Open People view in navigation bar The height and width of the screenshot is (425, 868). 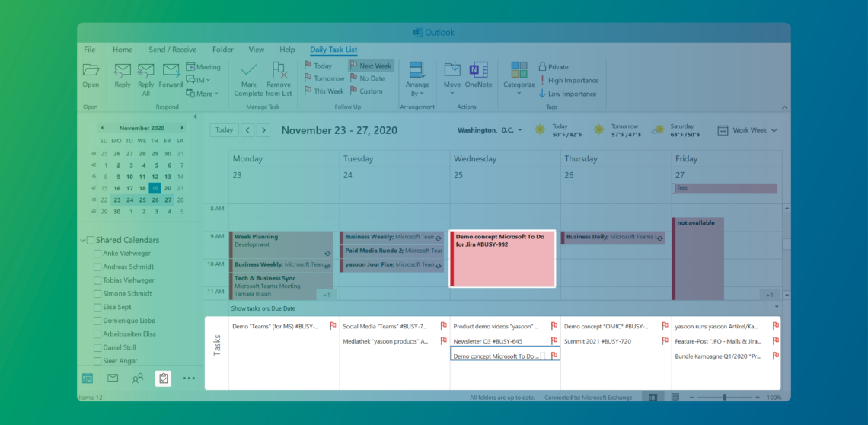pos(138,379)
